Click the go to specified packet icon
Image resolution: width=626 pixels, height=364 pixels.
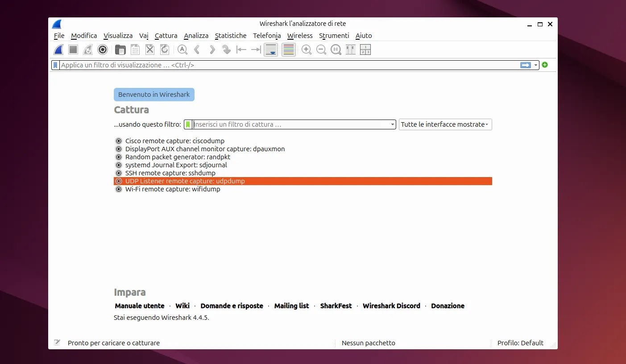[x=227, y=50]
